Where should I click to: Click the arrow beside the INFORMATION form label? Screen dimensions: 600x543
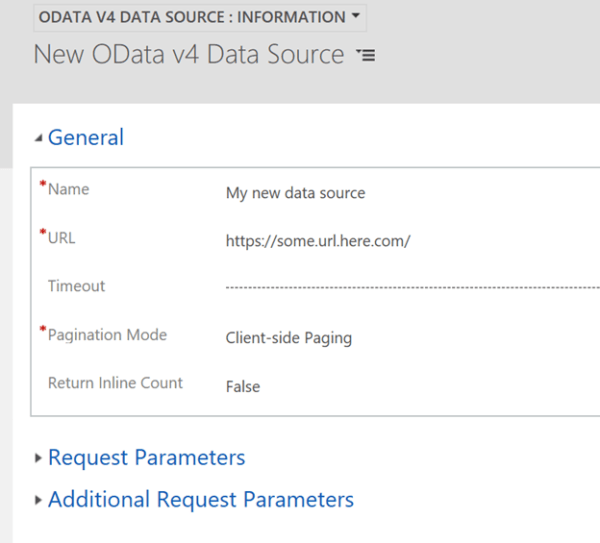coord(356,17)
